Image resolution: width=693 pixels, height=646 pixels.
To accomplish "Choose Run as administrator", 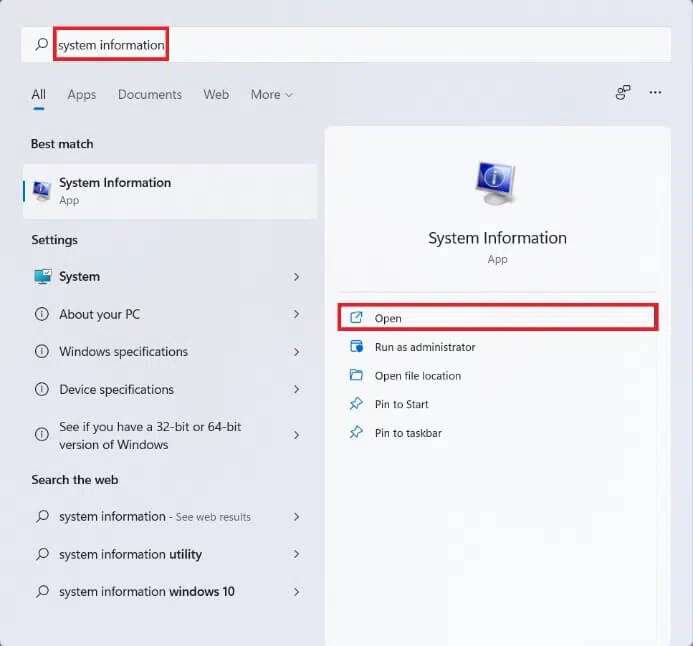I will tap(498, 347).
